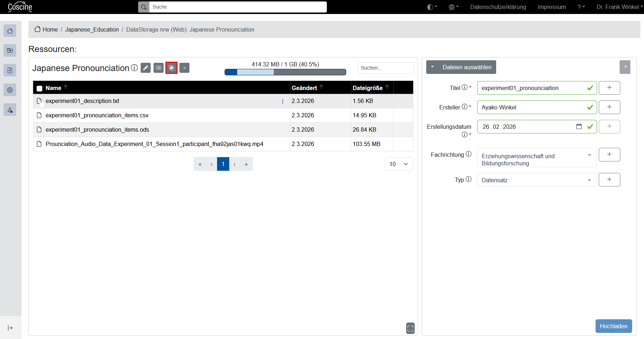The width and height of the screenshot is (644, 339).
Task: Open the contrast theme toggle in top bar
Action: (432, 7)
